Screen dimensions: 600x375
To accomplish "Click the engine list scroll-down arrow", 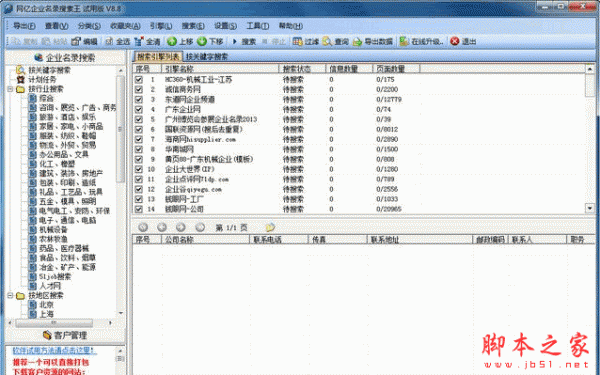I will 590,208.
